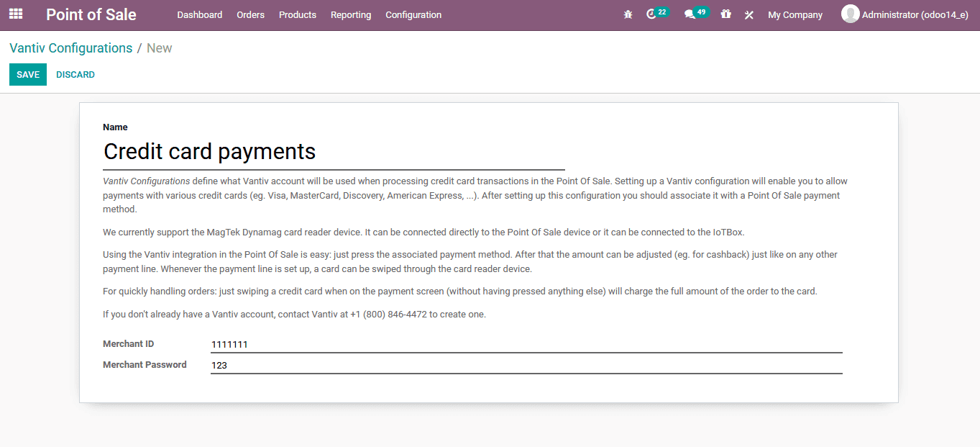Click the Merchant Password label
This screenshot has width=980, height=447.
[x=145, y=365]
